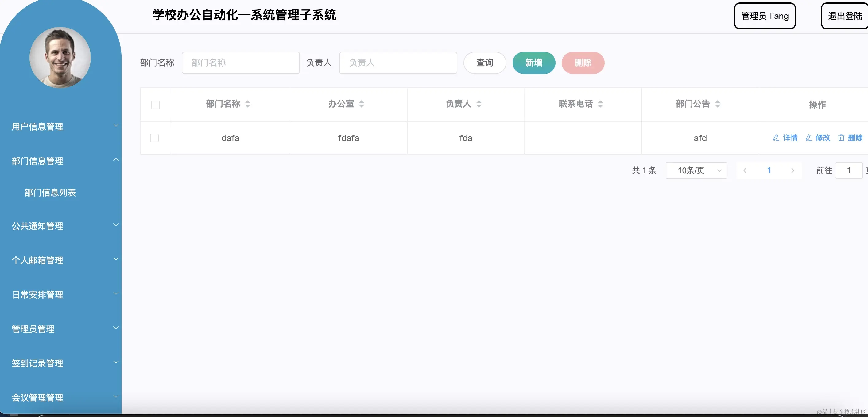This screenshot has height=417, width=868.
Task: Click the trash icon to delete dafa row
Action: (841, 138)
